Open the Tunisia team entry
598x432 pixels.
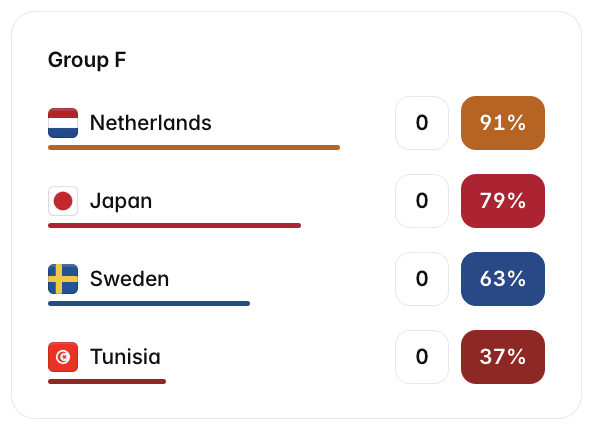(125, 357)
